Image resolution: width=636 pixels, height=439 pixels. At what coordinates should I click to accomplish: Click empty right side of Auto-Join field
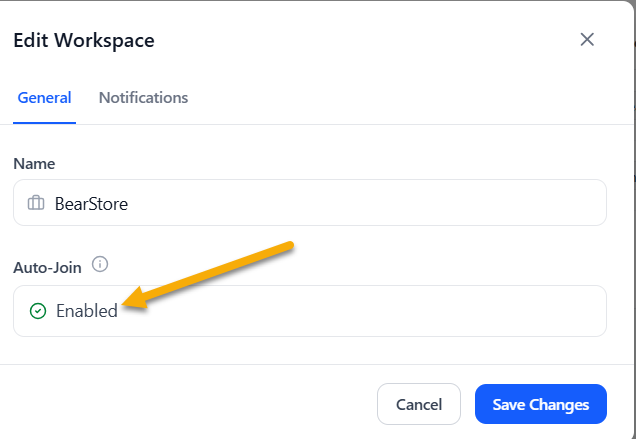tap(450, 311)
